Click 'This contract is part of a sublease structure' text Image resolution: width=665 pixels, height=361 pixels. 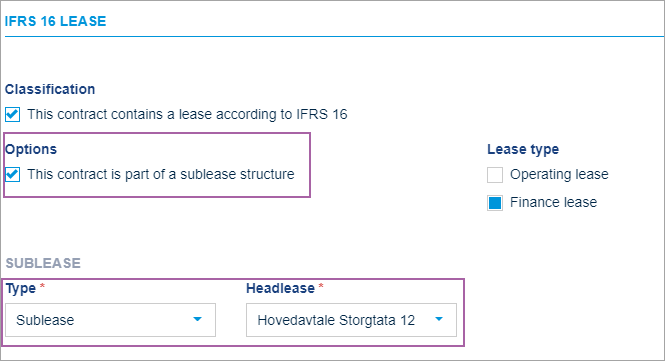pos(161,174)
